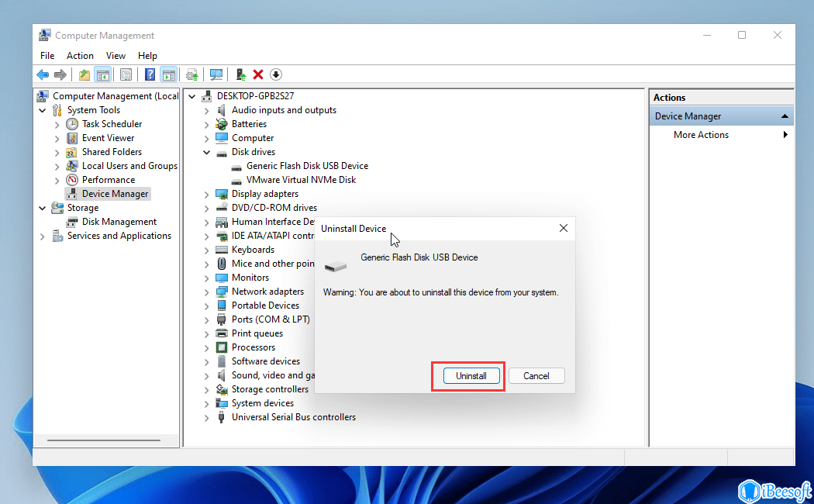Open the File menu

click(x=47, y=56)
